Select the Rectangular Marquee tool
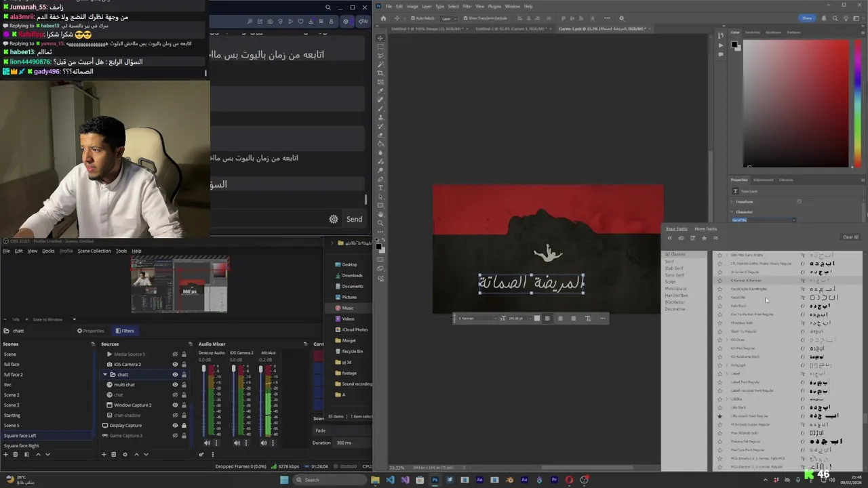The image size is (868, 488). click(x=380, y=47)
